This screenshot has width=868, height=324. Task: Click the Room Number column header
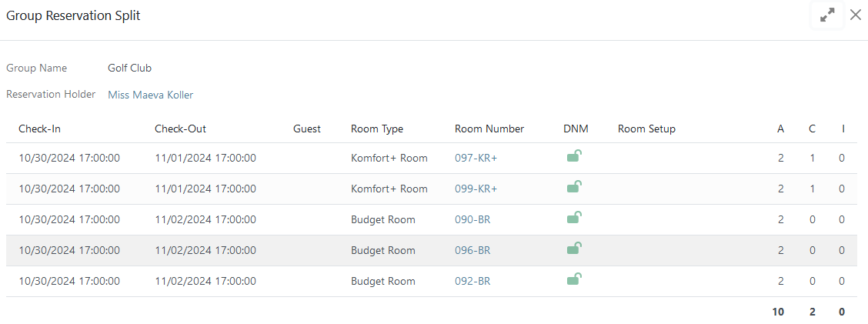click(x=489, y=129)
